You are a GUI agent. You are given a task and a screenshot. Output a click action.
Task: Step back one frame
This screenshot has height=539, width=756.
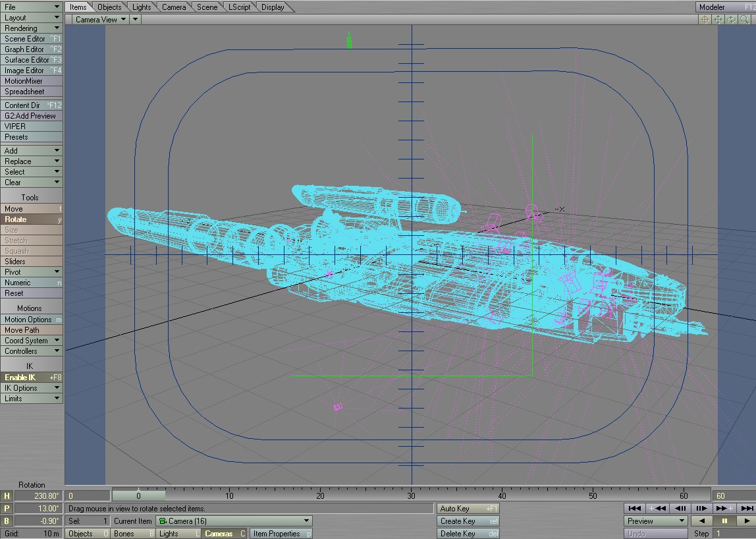click(680, 508)
